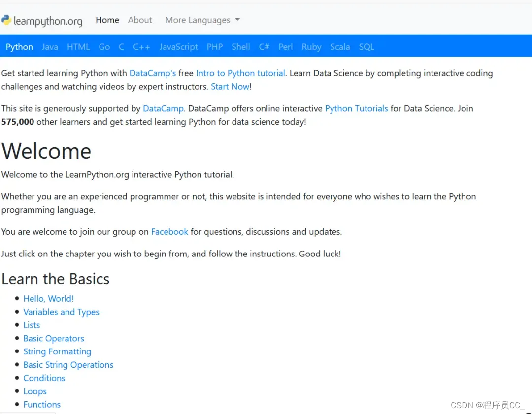Open the String Formatting chapter
532x414 pixels.
[x=57, y=351]
